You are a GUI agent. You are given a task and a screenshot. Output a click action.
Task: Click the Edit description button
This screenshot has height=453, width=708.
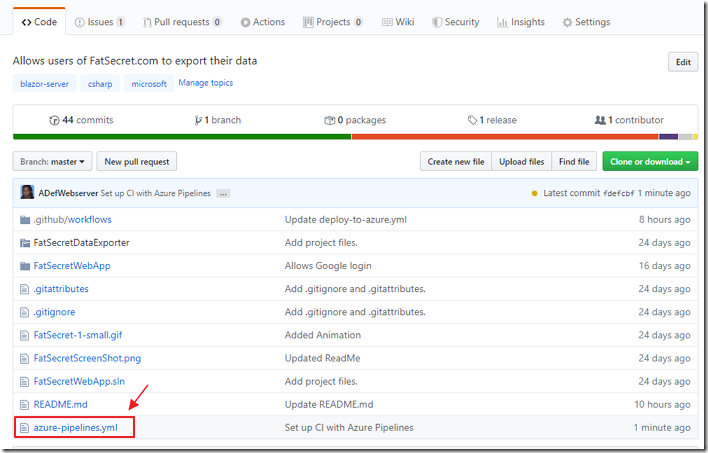coord(683,62)
